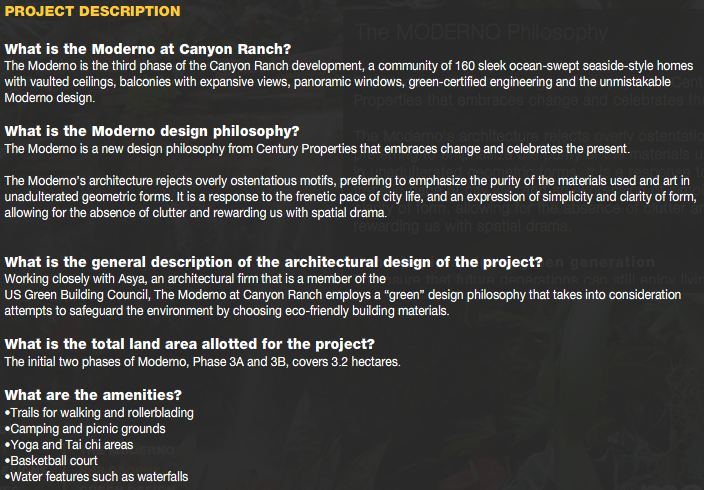Screen dimensions: 704x490
Task: Click the 'US Green Building Council' text line
Action: [343, 295]
